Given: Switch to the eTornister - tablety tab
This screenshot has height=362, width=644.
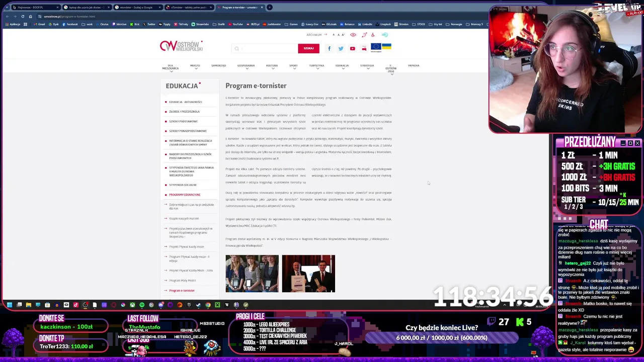Looking at the screenshot, I should click(189, 8).
